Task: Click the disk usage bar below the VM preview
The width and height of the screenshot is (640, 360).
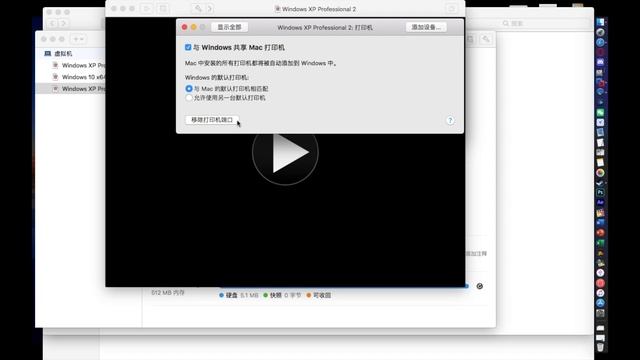Action: 344,287
